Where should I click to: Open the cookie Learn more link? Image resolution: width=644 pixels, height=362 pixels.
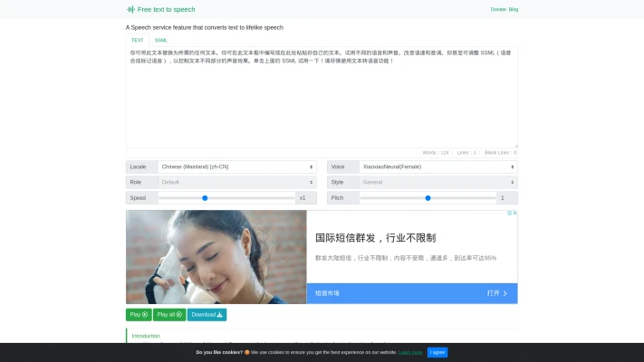pos(410,353)
